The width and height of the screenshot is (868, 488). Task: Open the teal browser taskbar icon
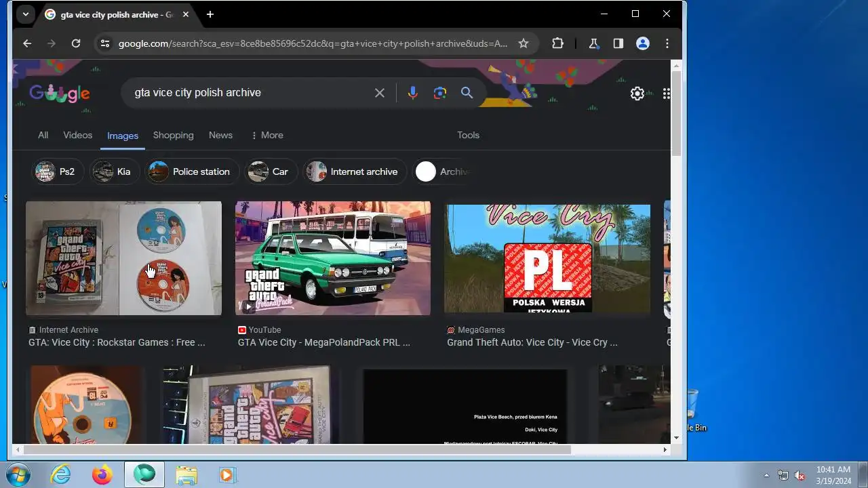click(144, 475)
